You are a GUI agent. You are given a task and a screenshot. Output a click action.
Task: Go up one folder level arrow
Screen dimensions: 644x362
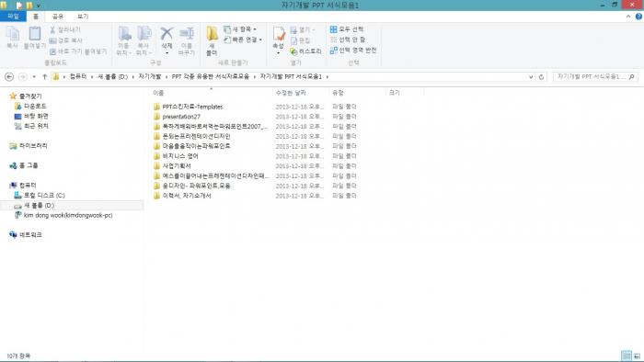45,76
